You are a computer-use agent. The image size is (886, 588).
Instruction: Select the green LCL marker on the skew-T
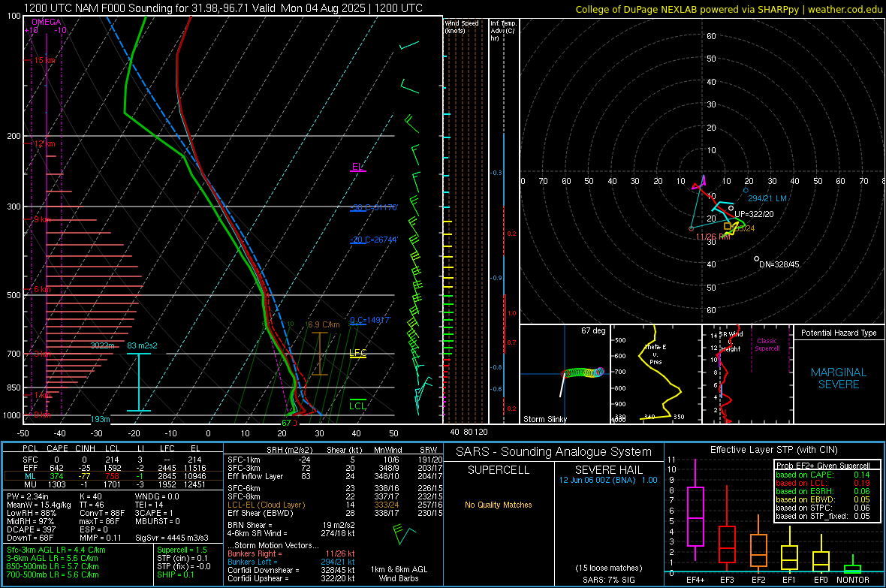click(x=357, y=405)
